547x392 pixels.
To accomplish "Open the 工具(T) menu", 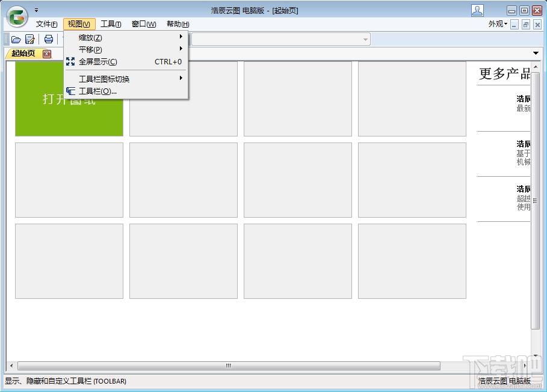I will [x=111, y=24].
